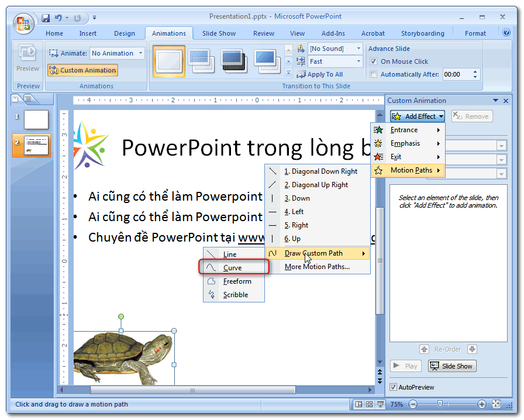
Task: Open the Home ribbon tab
Action: click(x=54, y=33)
